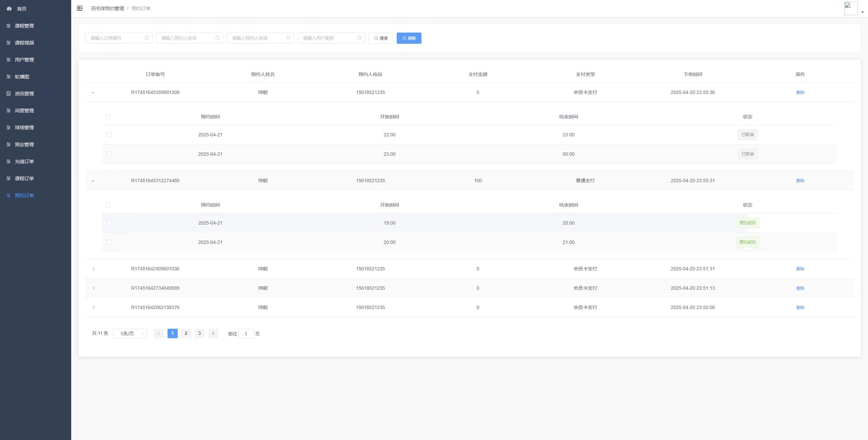Go to page 3
868x440 pixels.
tap(199, 333)
